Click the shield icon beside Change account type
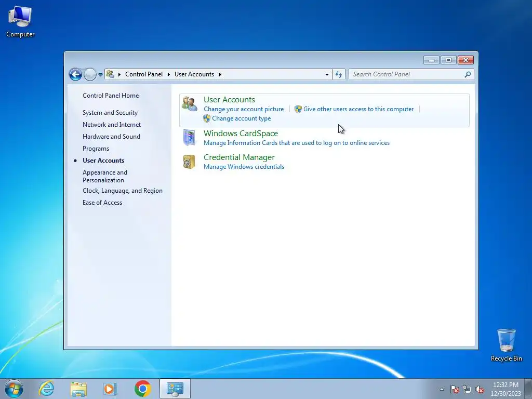 [x=207, y=118]
